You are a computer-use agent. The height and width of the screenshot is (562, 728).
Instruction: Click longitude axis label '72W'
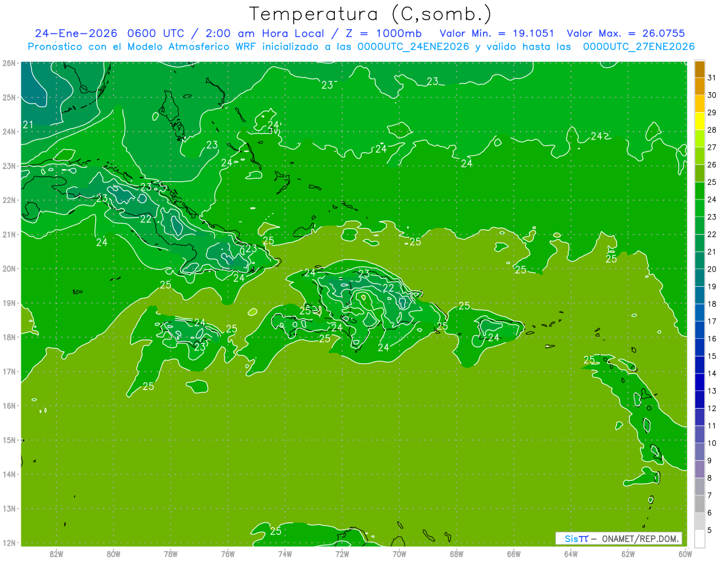pyautogui.click(x=342, y=554)
